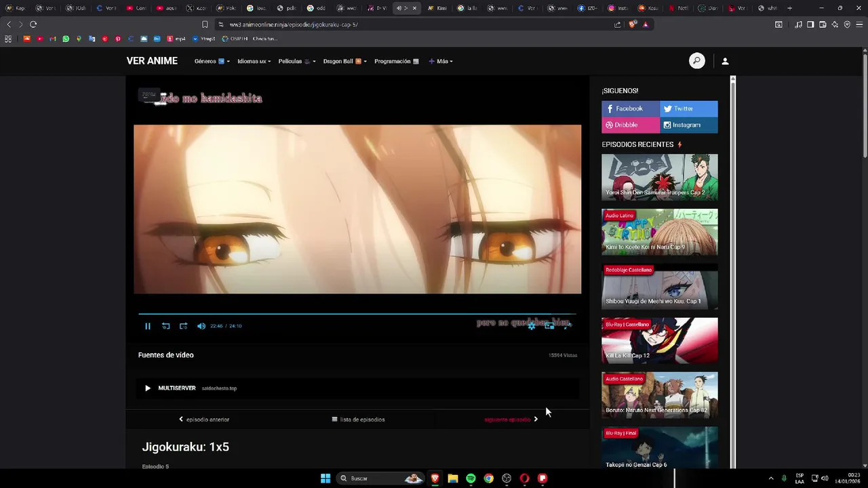This screenshot has width=868, height=488.
Task: Open Kimi to Koete Koi ni Naru Cap 9
Action: coord(660,232)
